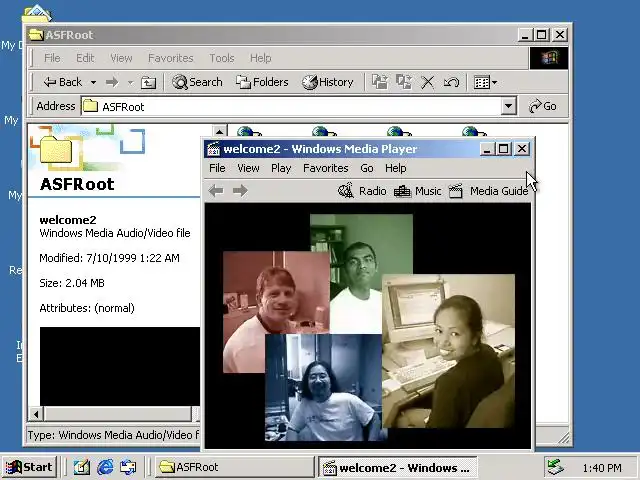
Task: Click the Forward arrow in ASFRoot toolbar
Action: 112,82
